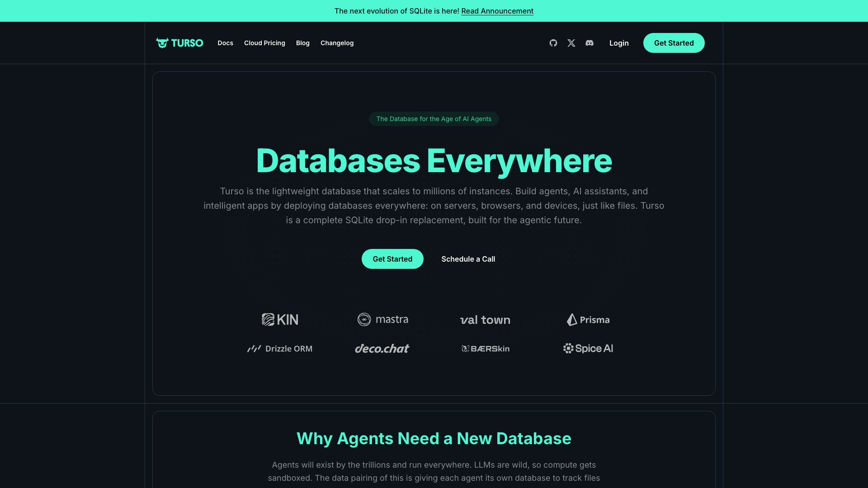Navigate to Cloud Pricing
Image resolution: width=868 pixels, height=488 pixels.
264,43
